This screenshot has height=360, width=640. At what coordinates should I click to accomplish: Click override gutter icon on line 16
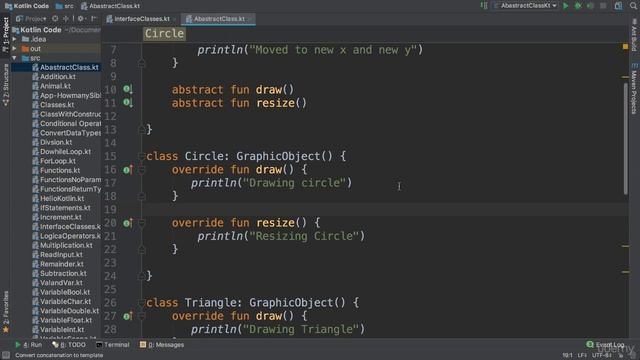coord(128,169)
